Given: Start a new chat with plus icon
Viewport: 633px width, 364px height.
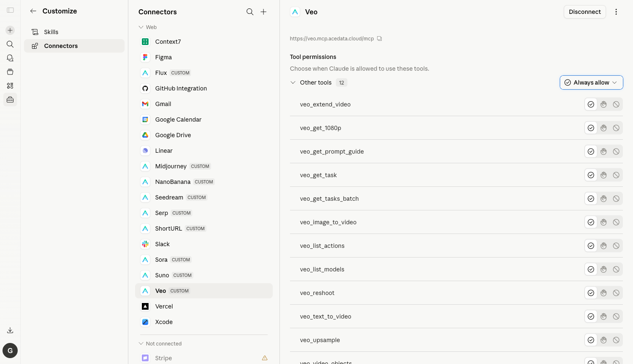Looking at the screenshot, I should point(10,30).
